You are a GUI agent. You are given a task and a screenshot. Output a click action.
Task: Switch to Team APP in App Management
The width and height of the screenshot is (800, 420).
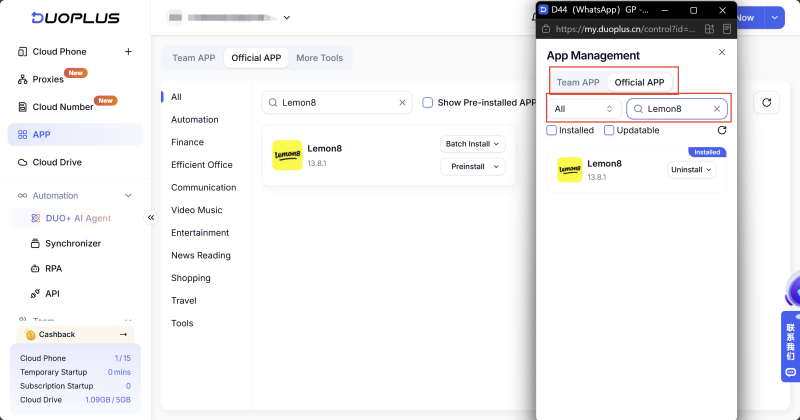(578, 82)
